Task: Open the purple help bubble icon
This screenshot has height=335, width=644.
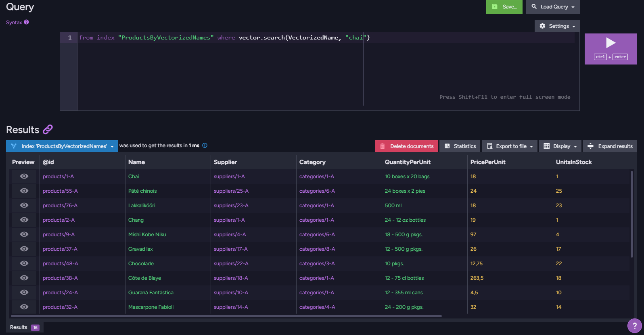Action: (x=634, y=326)
